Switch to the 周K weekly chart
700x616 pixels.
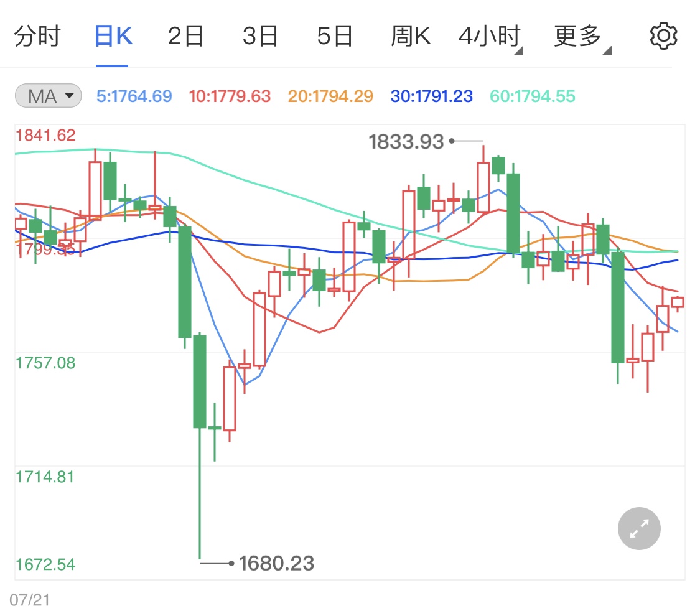coord(411,35)
